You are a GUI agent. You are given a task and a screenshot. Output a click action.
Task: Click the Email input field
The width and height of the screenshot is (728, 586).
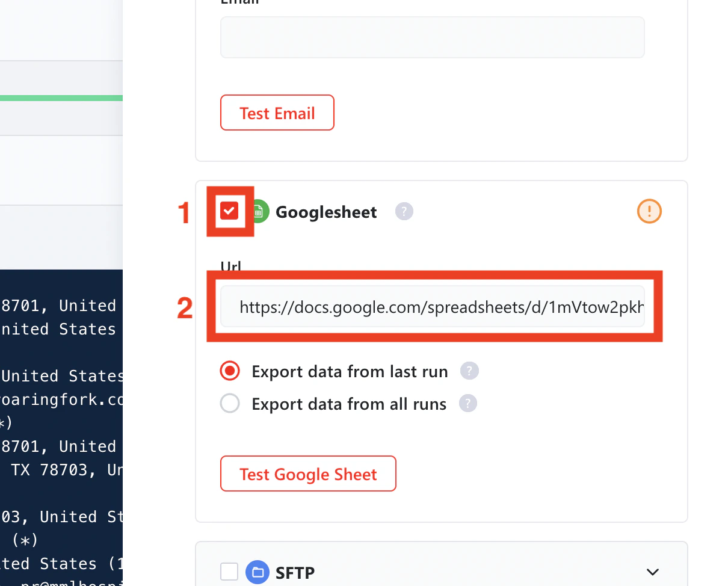(432, 37)
